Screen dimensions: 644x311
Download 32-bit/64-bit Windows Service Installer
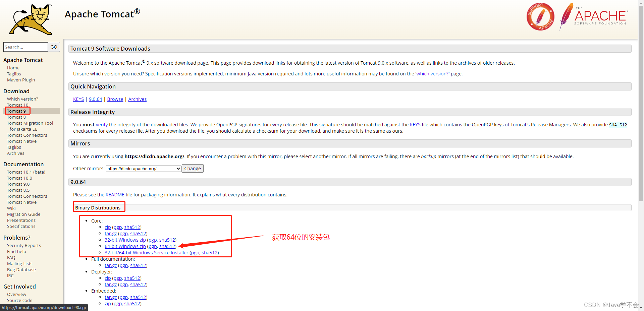coord(146,253)
